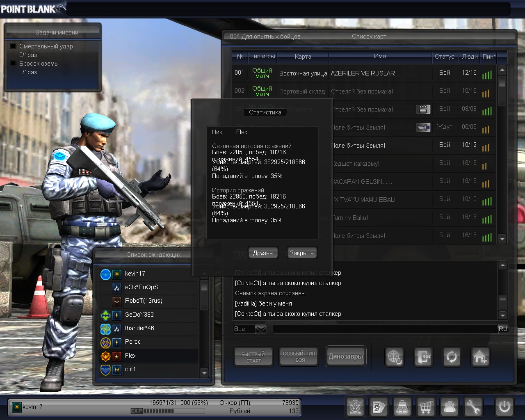This screenshot has width=525, height=420.
Task: Click the Особый тип боя button
Action: coord(299,356)
